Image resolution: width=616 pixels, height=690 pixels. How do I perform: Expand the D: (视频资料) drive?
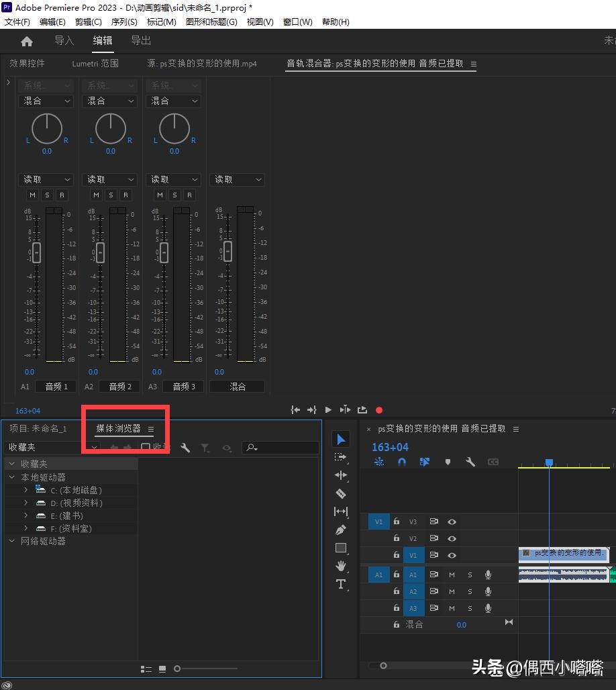25,503
